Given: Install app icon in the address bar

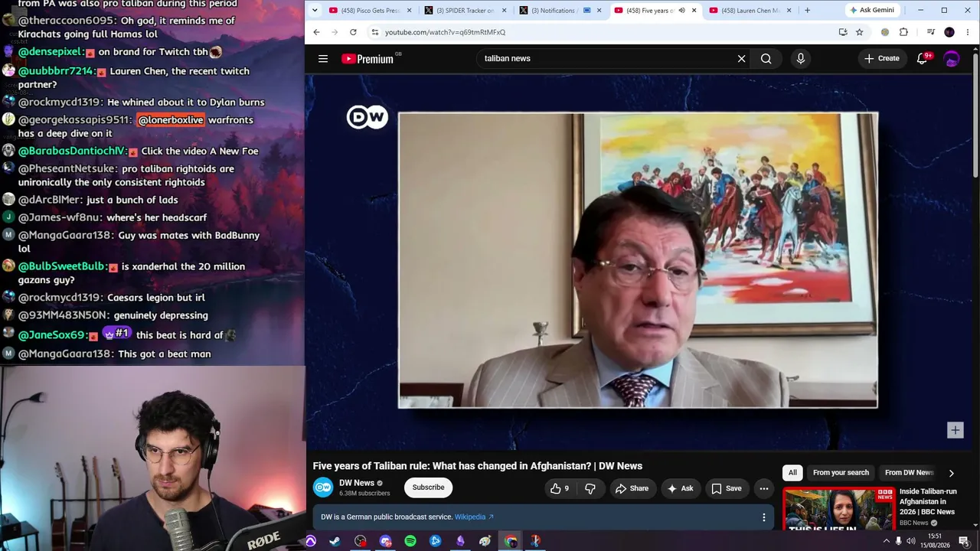Looking at the screenshot, I should tap(843, 32).
